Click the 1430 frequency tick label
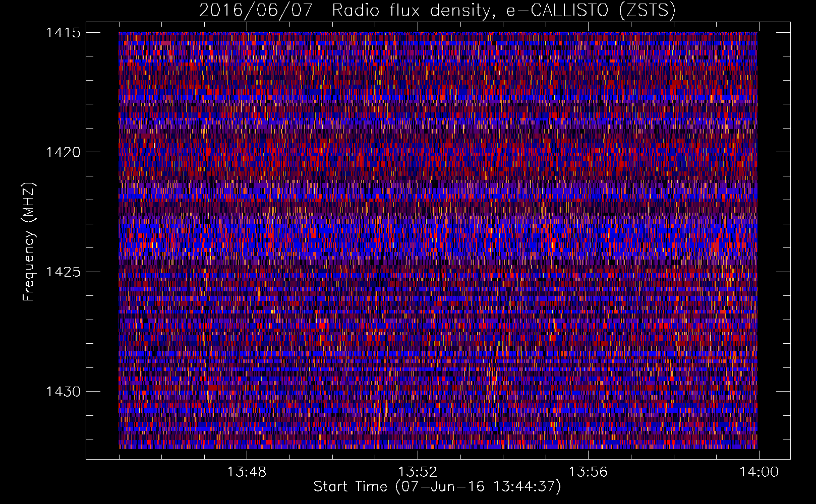 pyautogui.click(x=64, y=392)
